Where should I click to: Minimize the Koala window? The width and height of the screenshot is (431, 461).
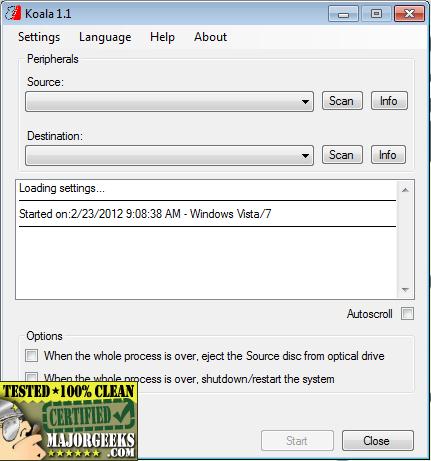pos(343,14)
